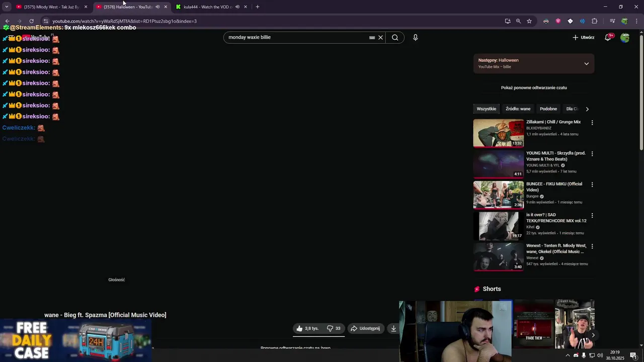Click the install app icon in the address bar
This screenshot has width=644, height=362.
click(508, 21)
